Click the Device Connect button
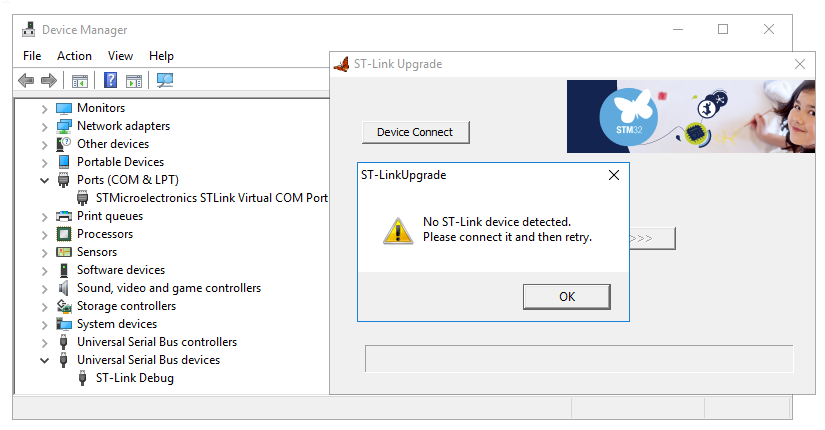 click(415, 132)
